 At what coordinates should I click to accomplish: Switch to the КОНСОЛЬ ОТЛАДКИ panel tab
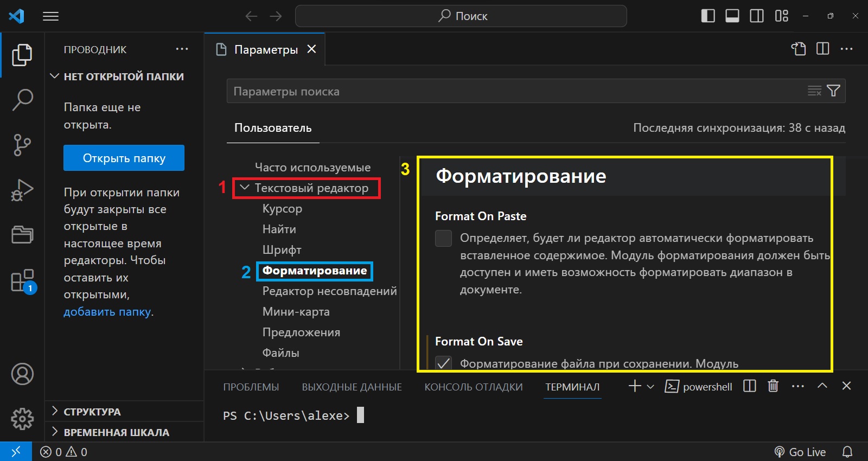tap(474, 387)
